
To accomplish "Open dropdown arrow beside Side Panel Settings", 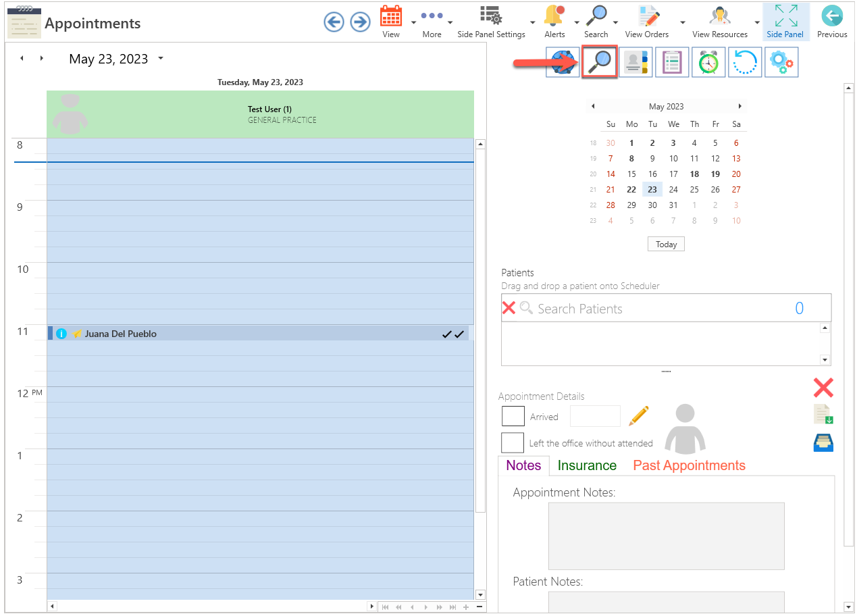I will pos(534,22).
